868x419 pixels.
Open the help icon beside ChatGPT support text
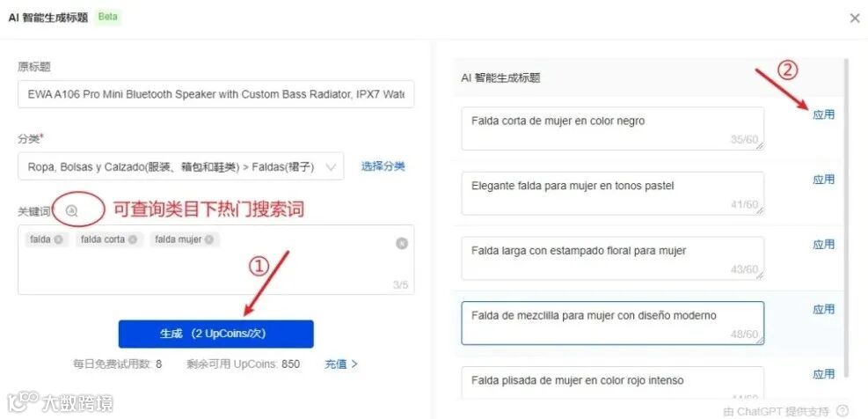click(x=842, y=410)
